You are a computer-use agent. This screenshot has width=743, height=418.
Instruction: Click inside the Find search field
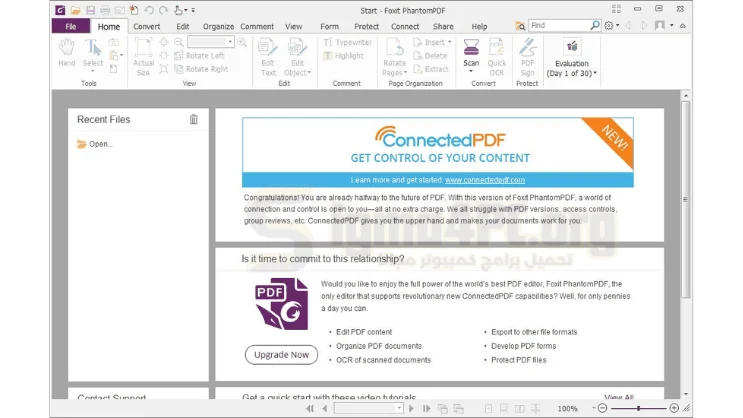559,25
